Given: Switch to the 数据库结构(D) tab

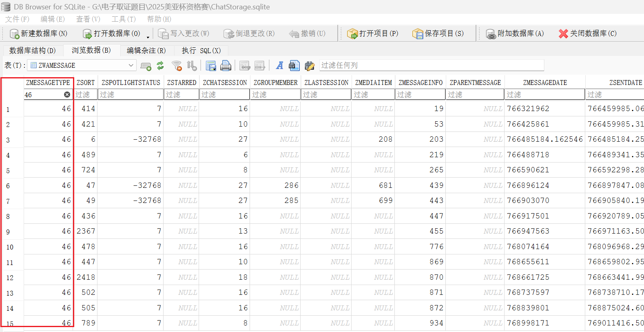Looking at the screenshot, I should point(33,50).
